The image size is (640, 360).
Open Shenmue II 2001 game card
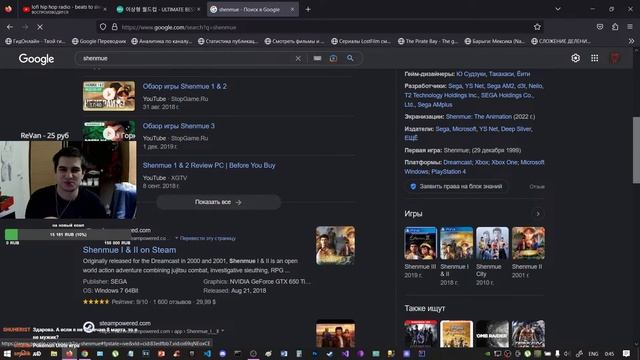[x=528, y=252]
